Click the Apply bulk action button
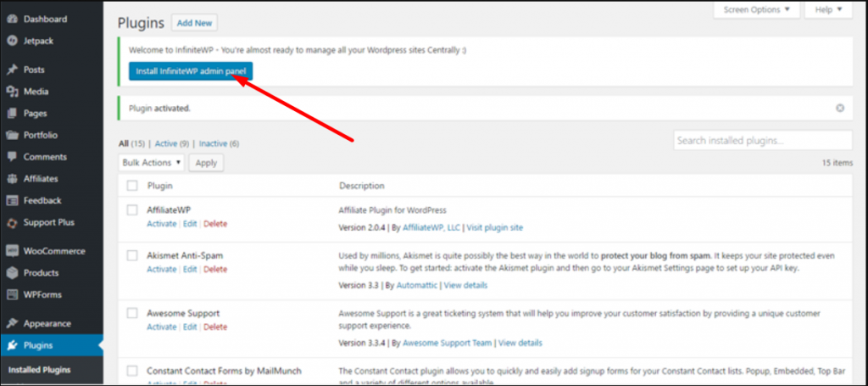The width and height of the screenshot is (868, 386). tap(206, 162)
